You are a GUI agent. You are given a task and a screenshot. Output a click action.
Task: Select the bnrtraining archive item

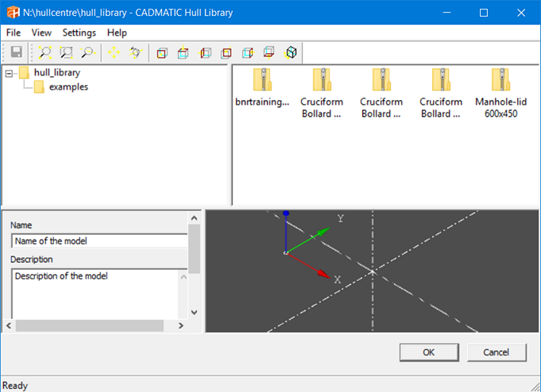[x=263, y=87]
